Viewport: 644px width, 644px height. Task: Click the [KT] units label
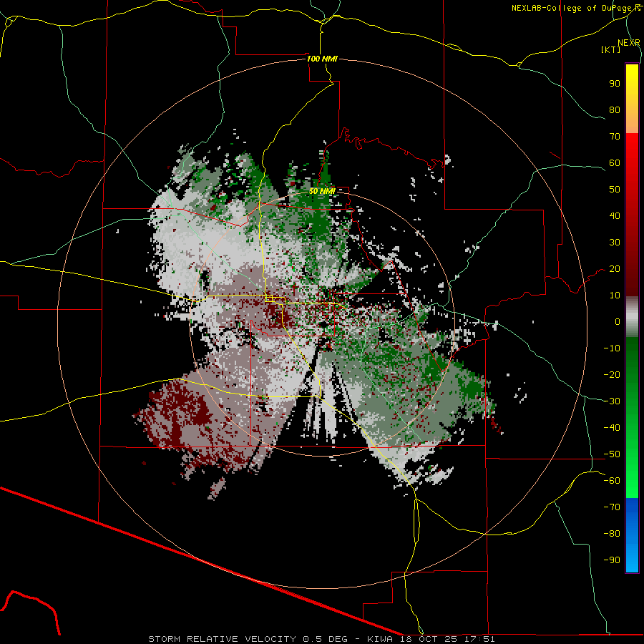[611, 49]
